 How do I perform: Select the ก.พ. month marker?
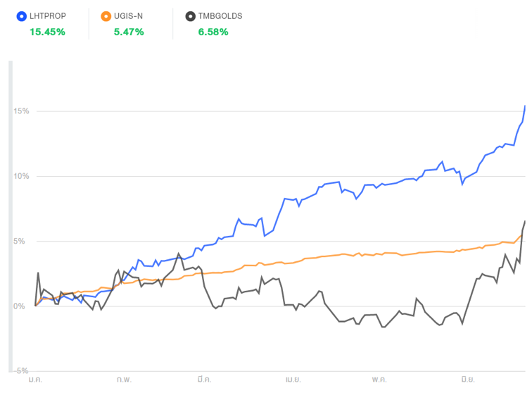[x=125, y=380]
